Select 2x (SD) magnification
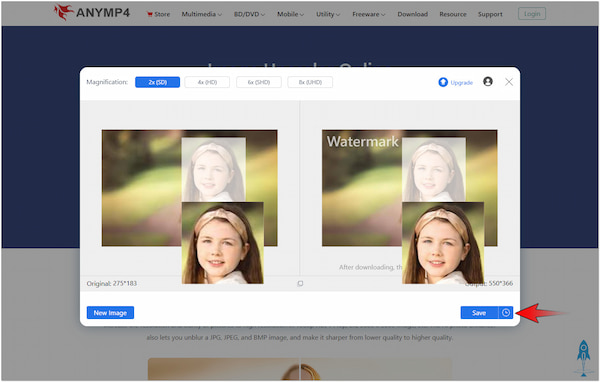This screenshot has width=600, height=382. 157,82
